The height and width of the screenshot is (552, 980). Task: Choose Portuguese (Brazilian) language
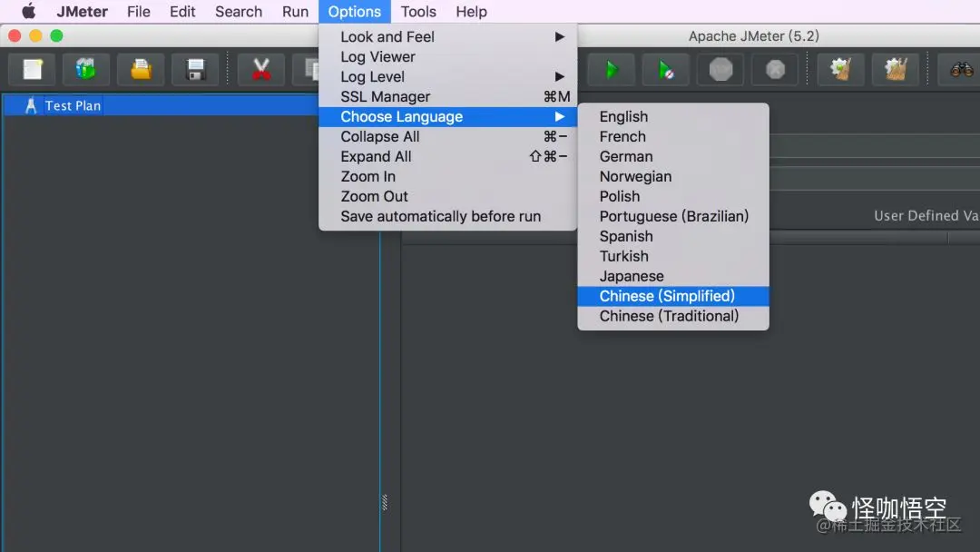pos(673,216)
